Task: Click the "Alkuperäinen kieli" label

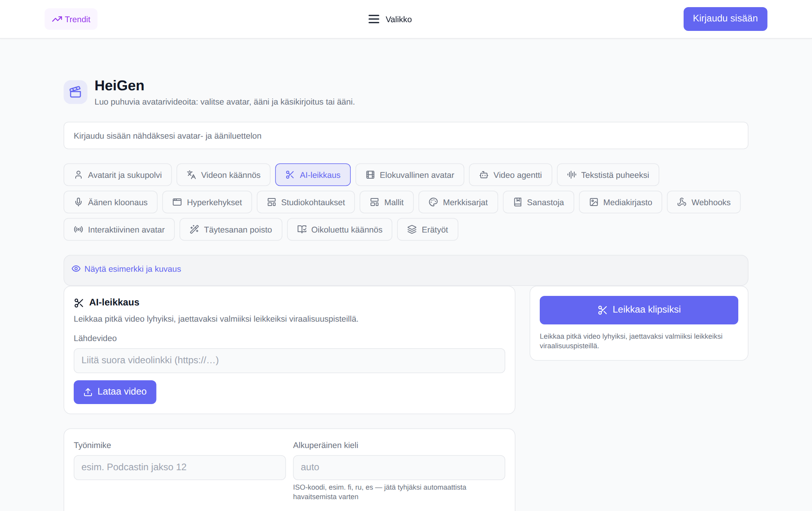Action: point(326,445)
